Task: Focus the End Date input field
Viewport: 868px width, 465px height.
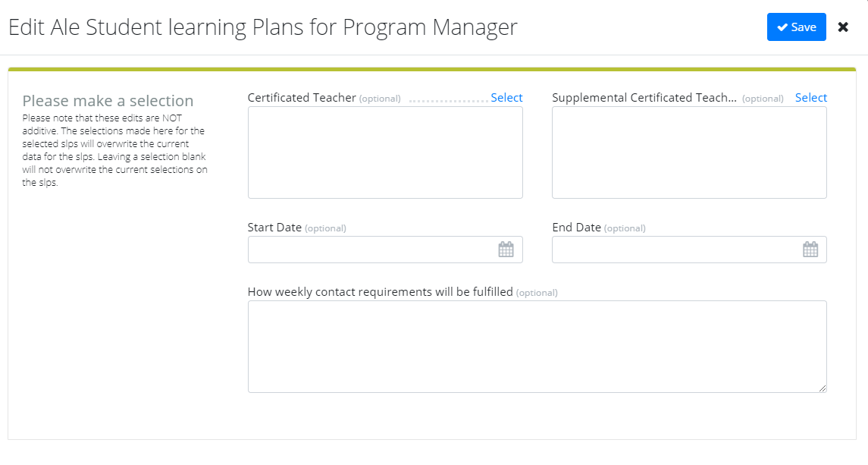Action: click(x=675, y=250)
